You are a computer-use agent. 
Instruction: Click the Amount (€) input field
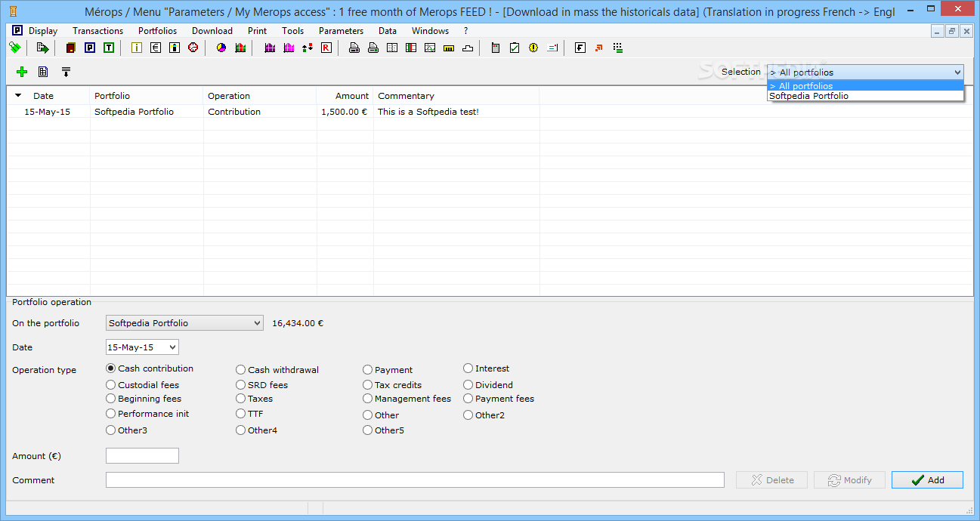(x=142, y=456)
